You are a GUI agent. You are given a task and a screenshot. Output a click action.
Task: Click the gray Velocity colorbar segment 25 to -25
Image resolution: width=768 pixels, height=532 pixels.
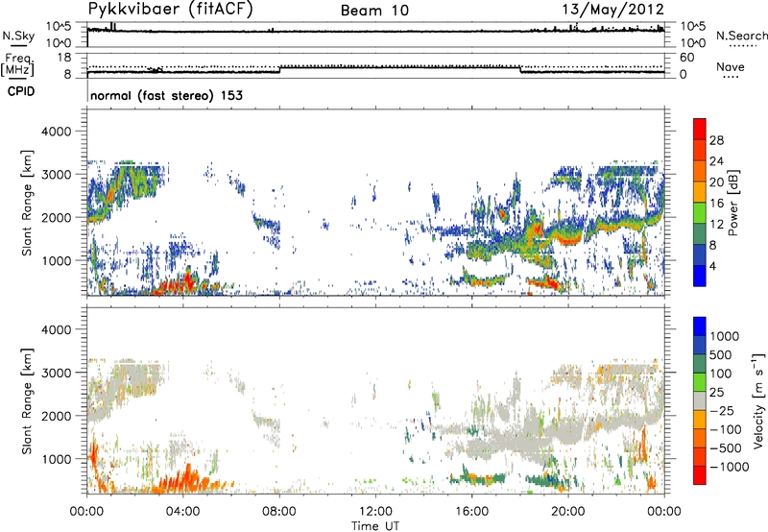(700, 401)
